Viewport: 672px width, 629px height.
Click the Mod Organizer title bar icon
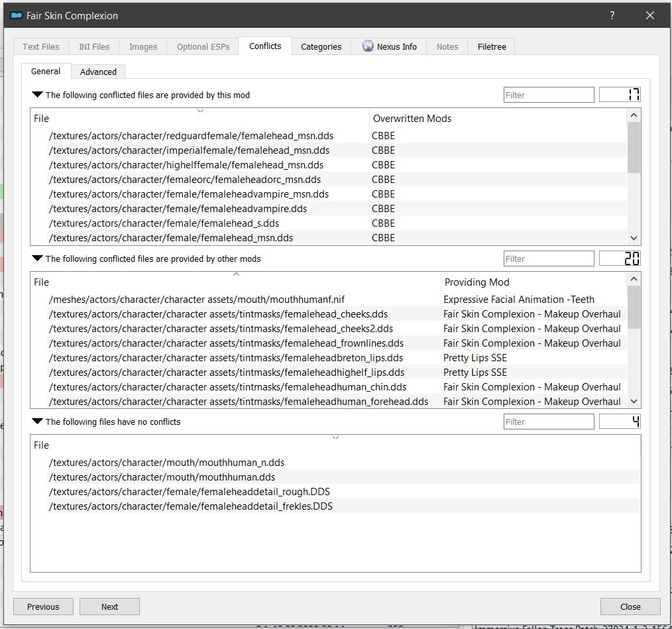pyautogui.click(x=17, y=15)
